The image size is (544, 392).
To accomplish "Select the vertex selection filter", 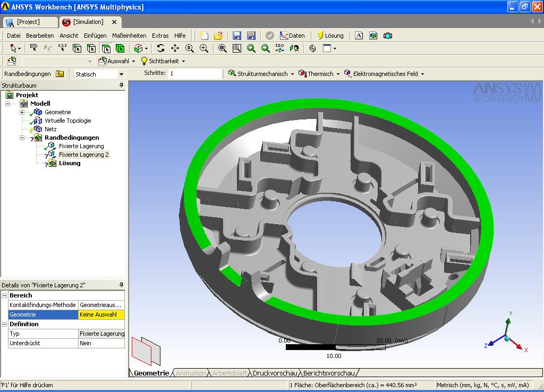I will 77,48.
